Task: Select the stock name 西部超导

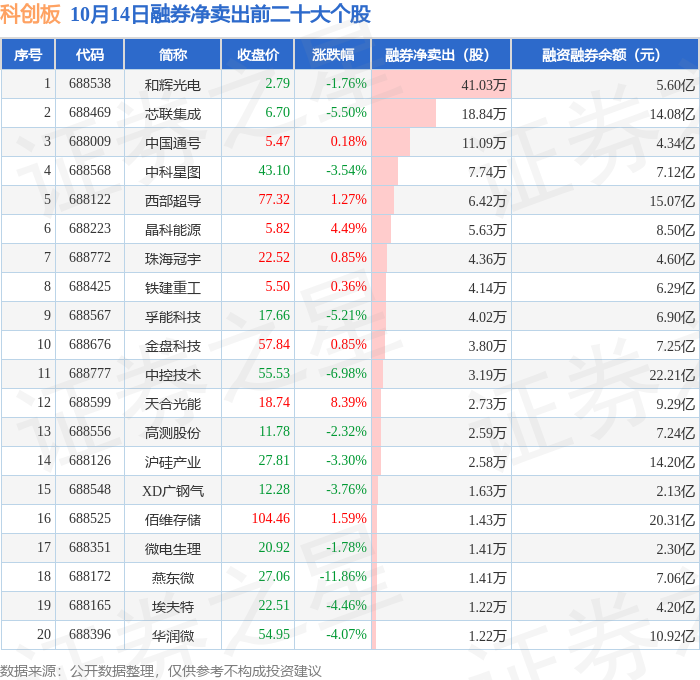Action: [x=173, y=201]
